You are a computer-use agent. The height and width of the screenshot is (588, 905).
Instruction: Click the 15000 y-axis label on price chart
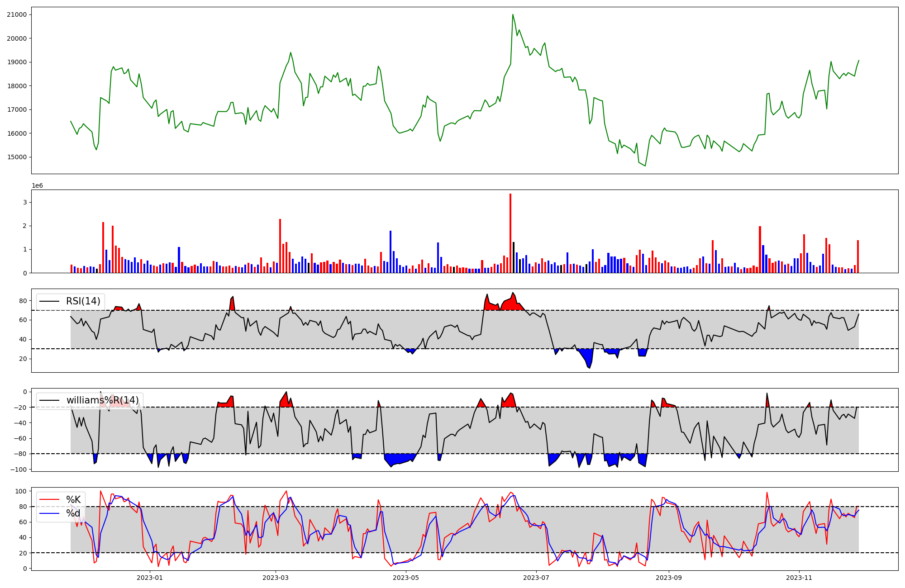[x=17, y=157]
